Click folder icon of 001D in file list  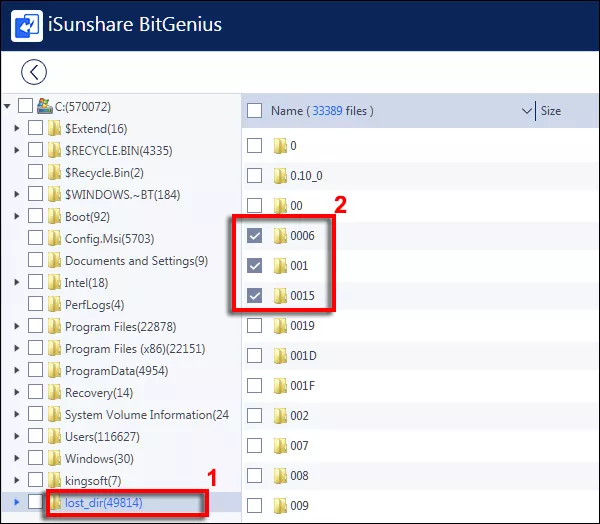point(280,356)
